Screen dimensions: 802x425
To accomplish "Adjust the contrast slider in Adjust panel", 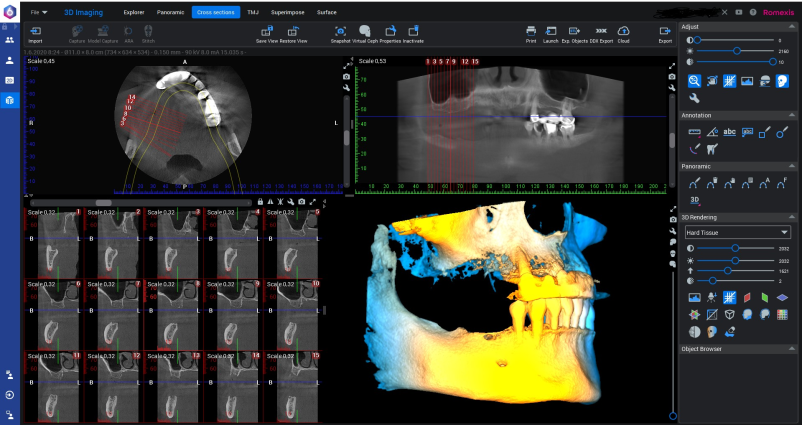I will click(x=735, y=40).
